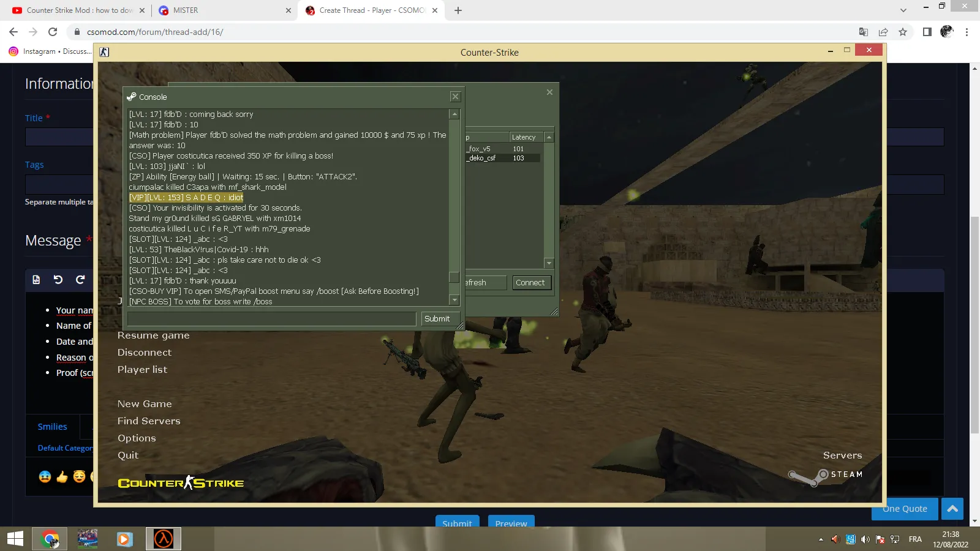Open Chrome three-dot menu
This screenshot has height=551, width=980.
coord(967,32)
